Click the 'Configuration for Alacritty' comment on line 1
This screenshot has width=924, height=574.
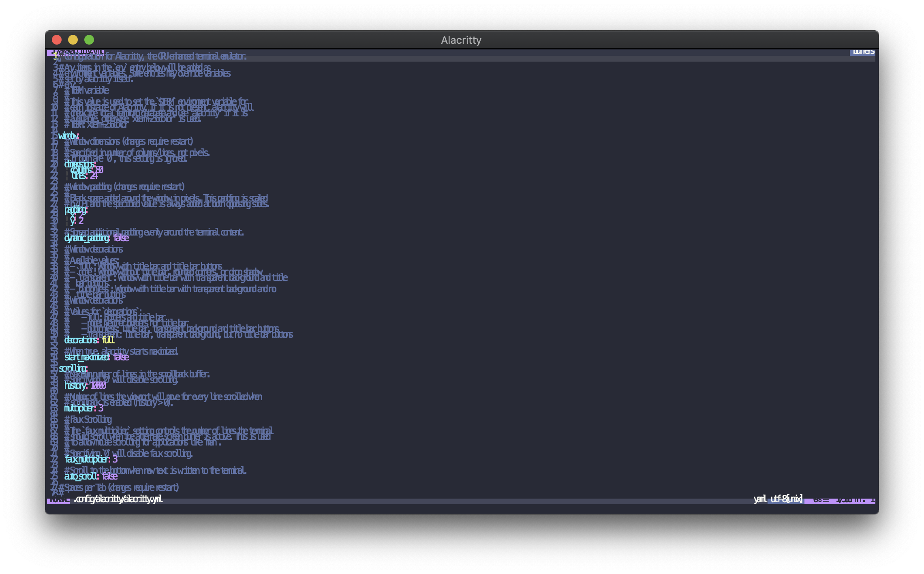point(152,56)
